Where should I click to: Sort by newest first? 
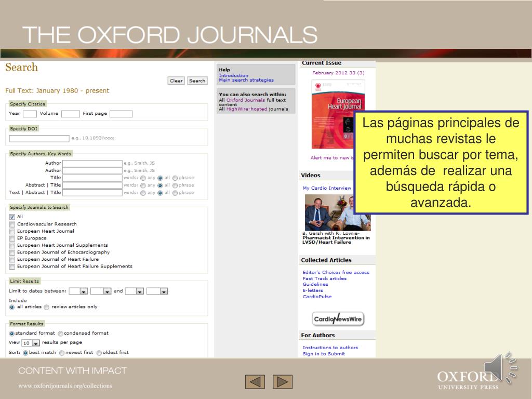(x=62, y=353)
